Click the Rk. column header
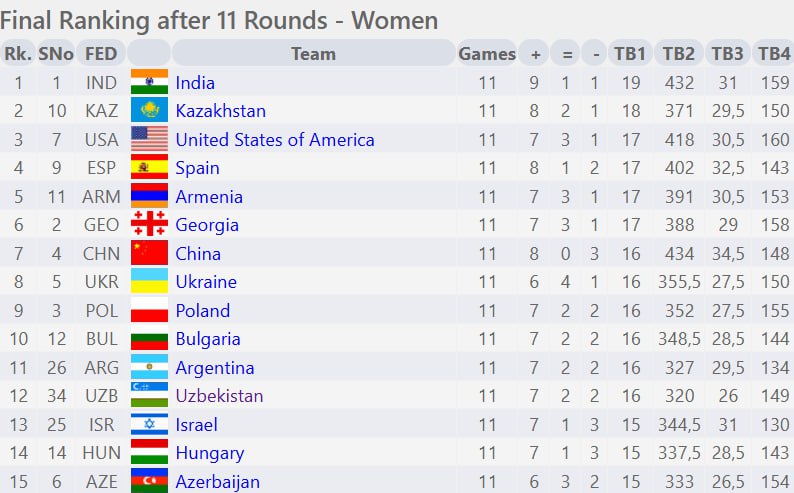The image size is (794, 493). pos(18,53)
